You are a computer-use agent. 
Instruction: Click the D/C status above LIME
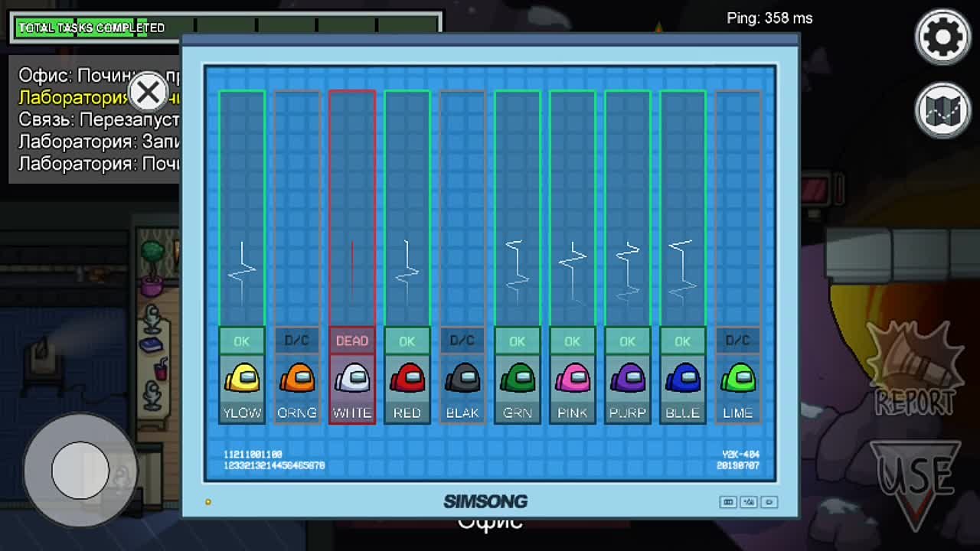click(738, 341)
